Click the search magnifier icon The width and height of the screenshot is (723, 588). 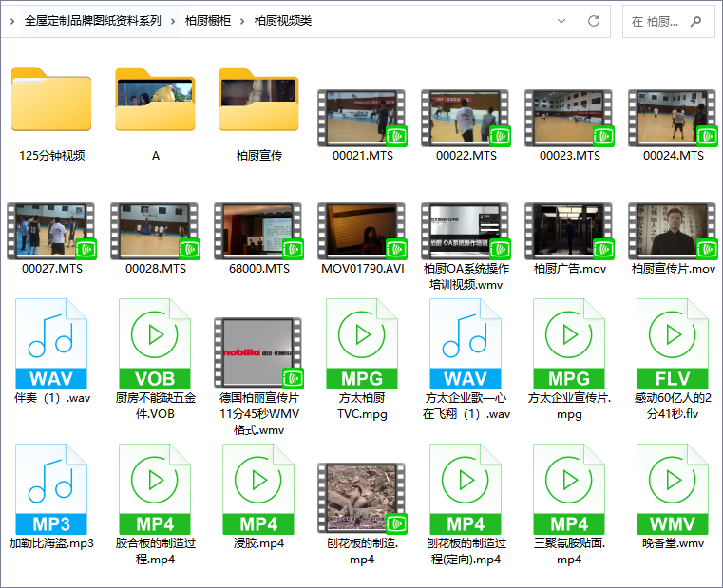[696, 21]
